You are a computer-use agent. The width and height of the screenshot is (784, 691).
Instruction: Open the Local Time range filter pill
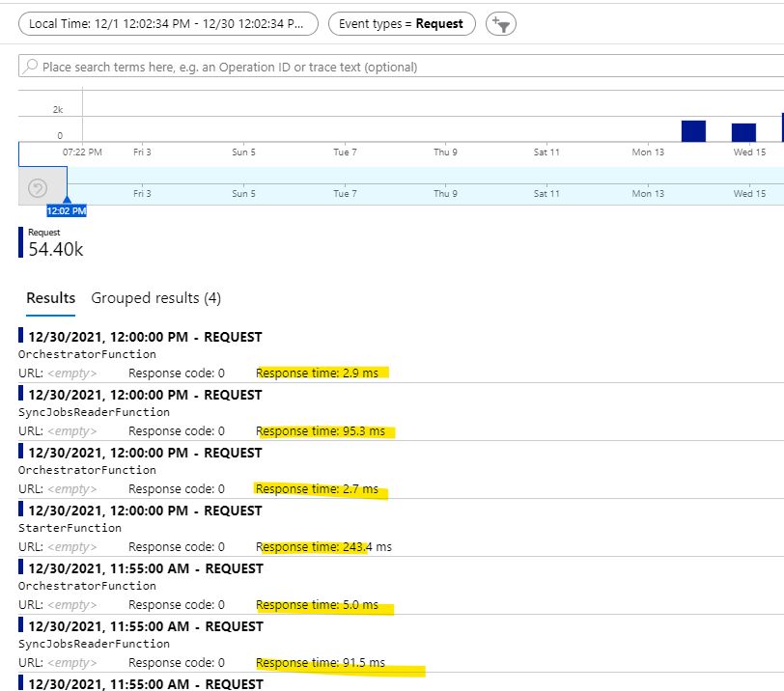click(168, 23)
